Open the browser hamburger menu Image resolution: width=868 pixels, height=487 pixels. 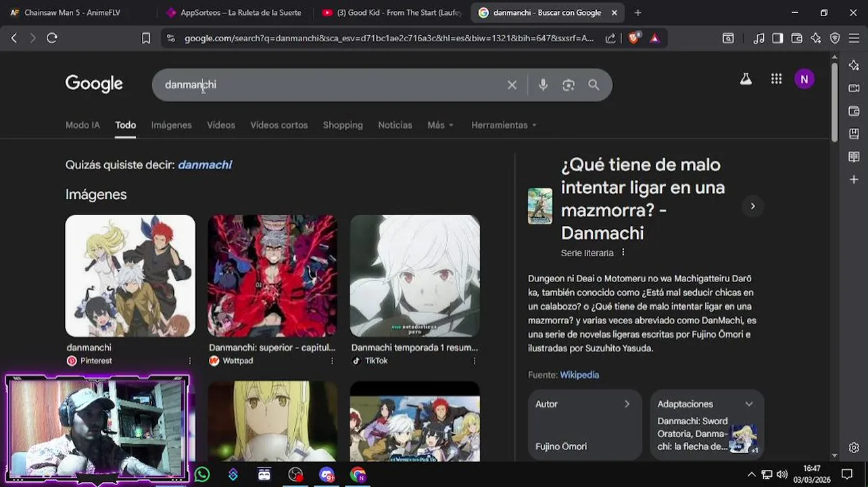(x=854, y=39)
